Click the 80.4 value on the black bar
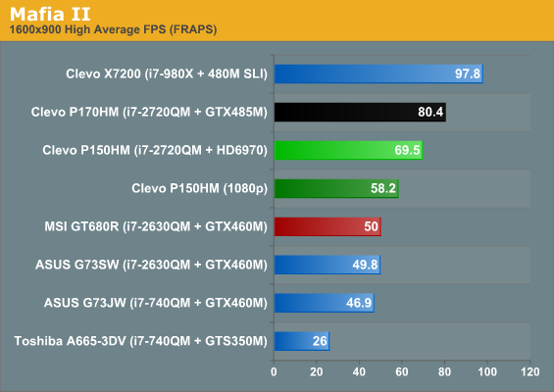The width and height of the screenshot is (554, 392). coord(430,112)
